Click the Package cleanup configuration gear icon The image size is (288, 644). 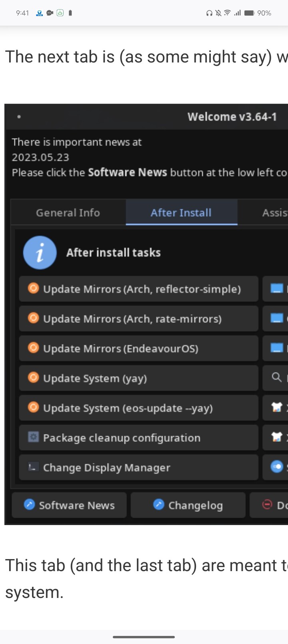(33, 437)
